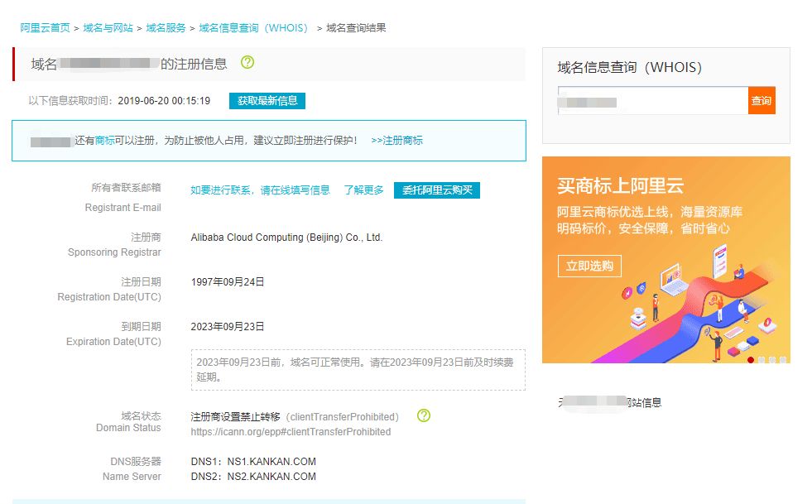
Task: Open the 商标 link in notice
Action: (x=104, y=141)
